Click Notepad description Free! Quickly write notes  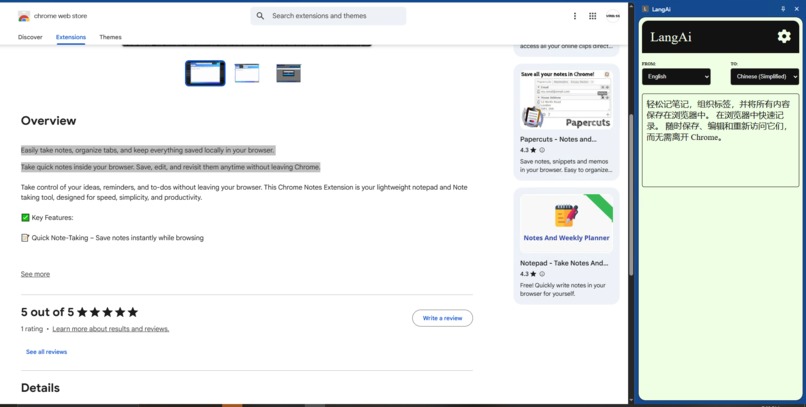(563, 289)
